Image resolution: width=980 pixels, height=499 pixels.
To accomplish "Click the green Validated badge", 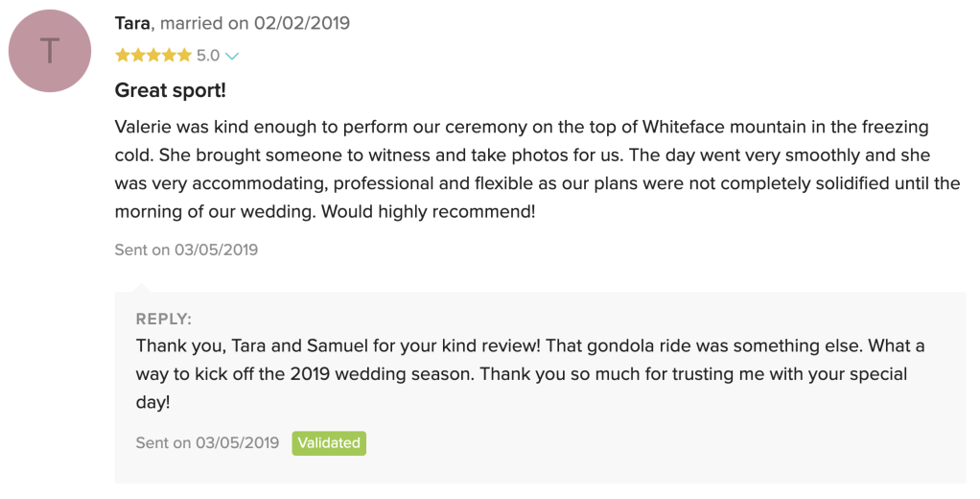I will [x=329, y=443].
